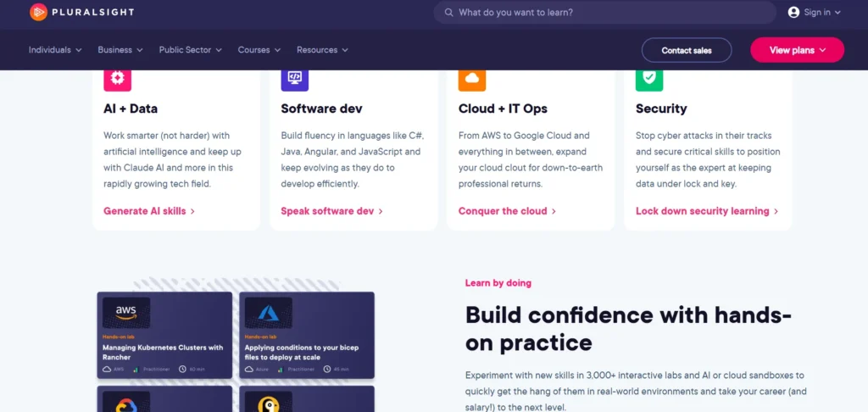Expand the Individuals dropdown menu
Screen dimensions: 868x412
coord(55,50)
